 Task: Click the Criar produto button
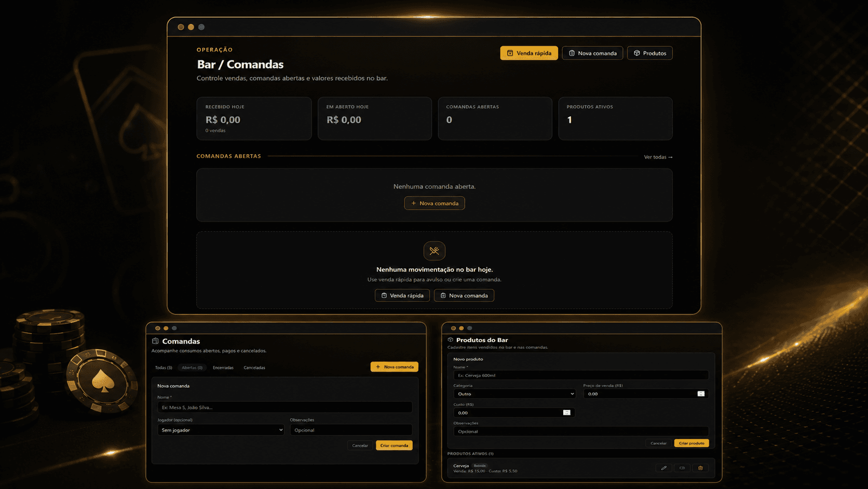tap(691, 443)
